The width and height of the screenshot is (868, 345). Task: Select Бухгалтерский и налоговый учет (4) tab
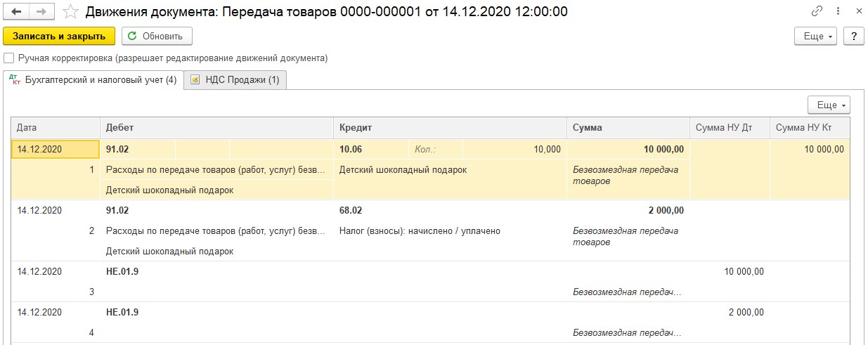(x=93, y=80)
